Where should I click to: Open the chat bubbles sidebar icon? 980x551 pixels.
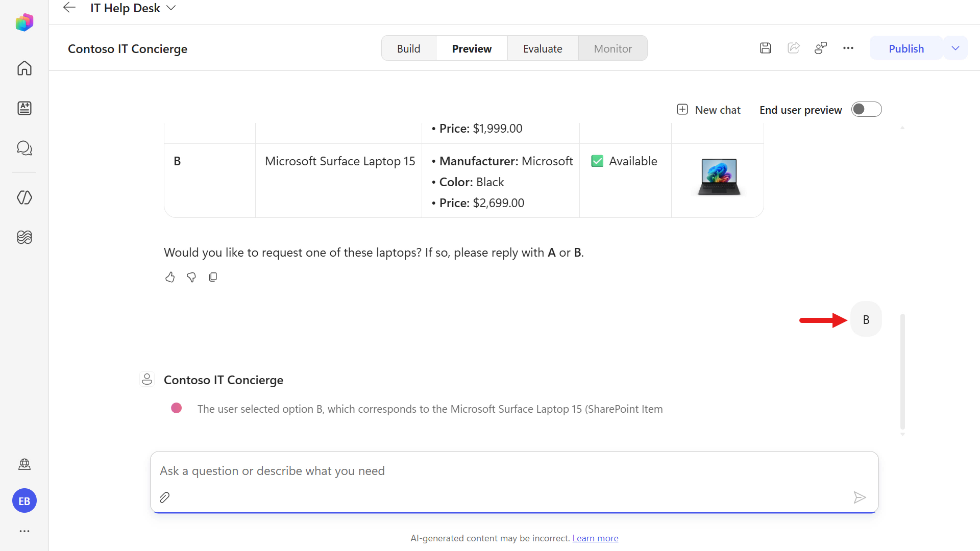[24, 148]
